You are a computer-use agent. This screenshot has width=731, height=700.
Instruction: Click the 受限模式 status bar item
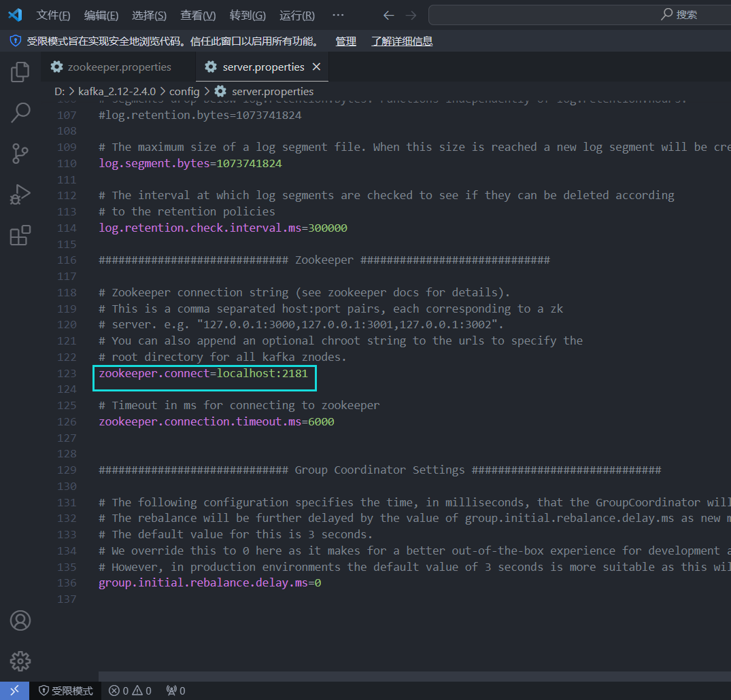(x=66, y=690)
